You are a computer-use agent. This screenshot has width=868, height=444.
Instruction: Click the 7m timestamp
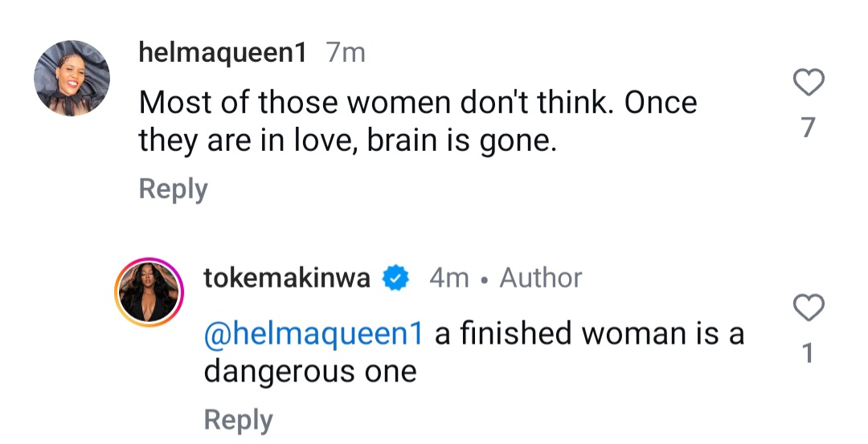point(346,54)
